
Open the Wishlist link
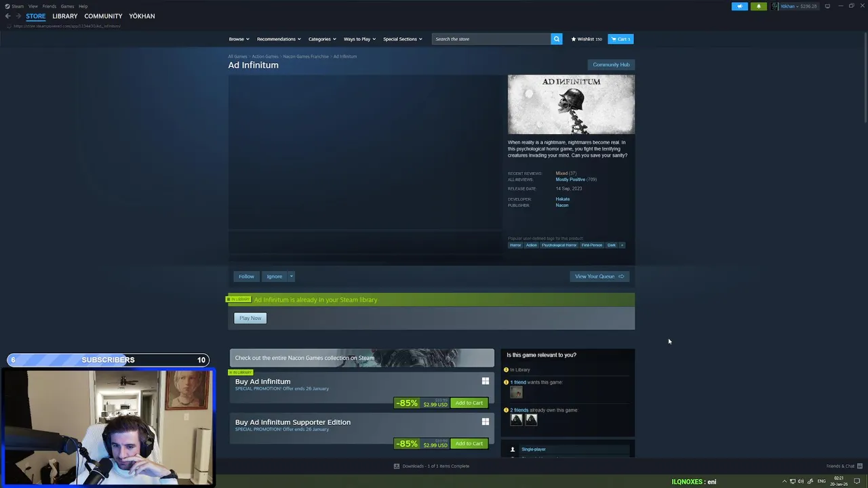[587, 39]
